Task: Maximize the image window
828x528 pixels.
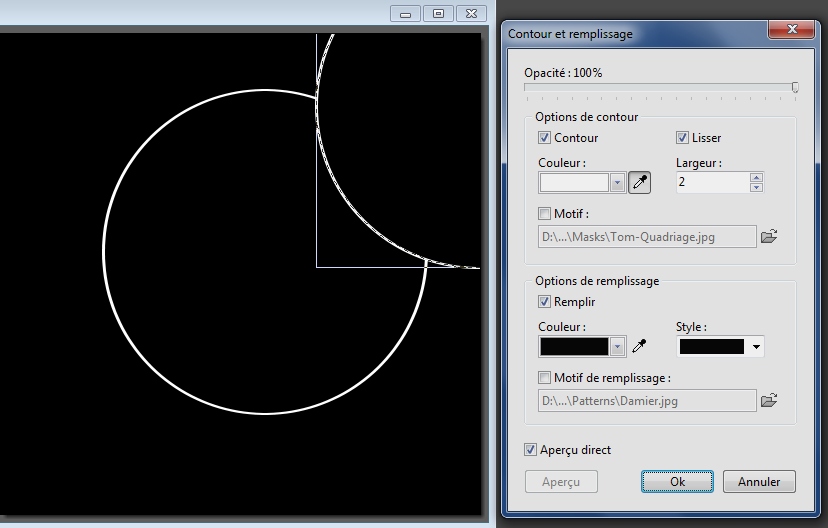Action: tap(438, 14)
